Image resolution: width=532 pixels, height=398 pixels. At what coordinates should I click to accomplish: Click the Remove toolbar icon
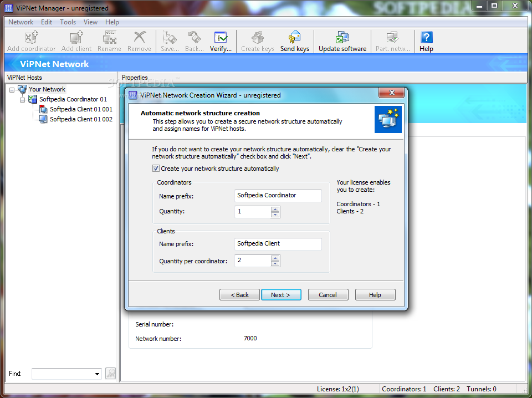pos(139,37)
